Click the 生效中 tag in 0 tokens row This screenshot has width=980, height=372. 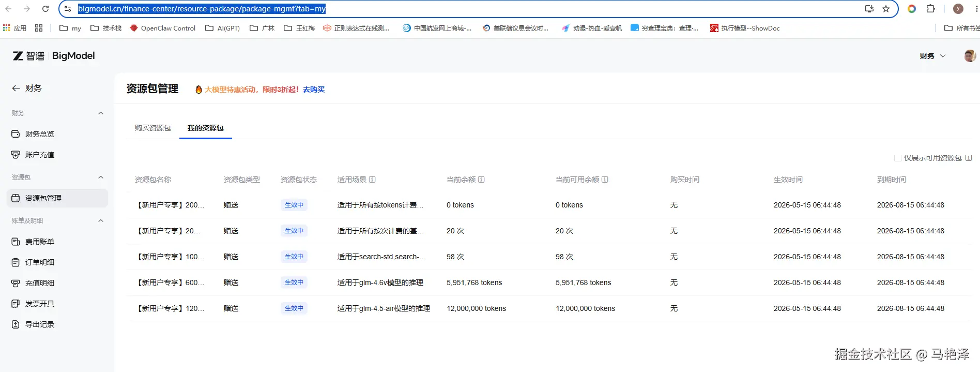pos(294,205)
